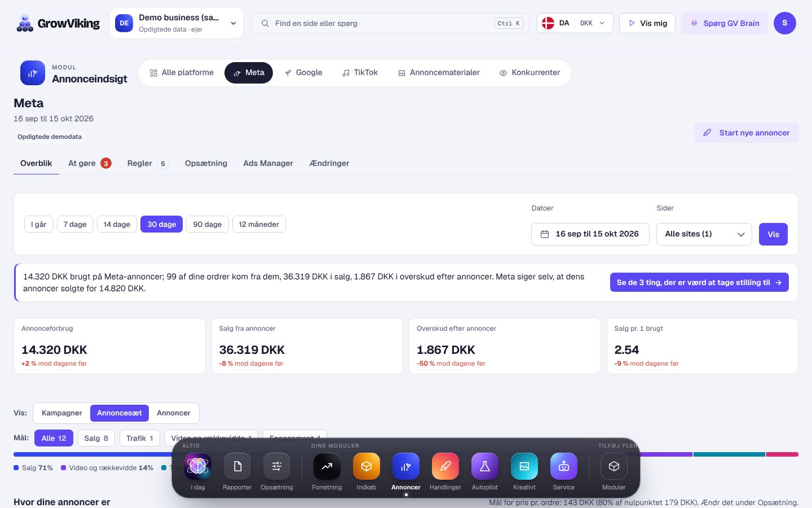
Task: Open the Kreativt image icon
Action: [524, 466]
